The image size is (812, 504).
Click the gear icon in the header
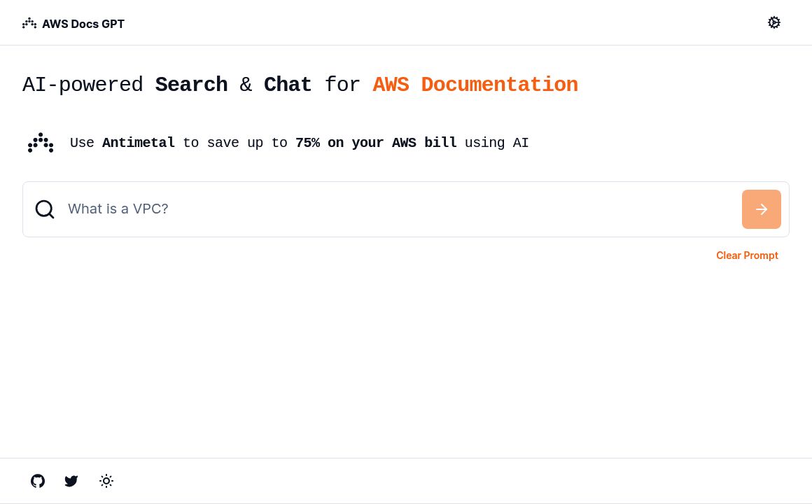(x=774, y=22)
